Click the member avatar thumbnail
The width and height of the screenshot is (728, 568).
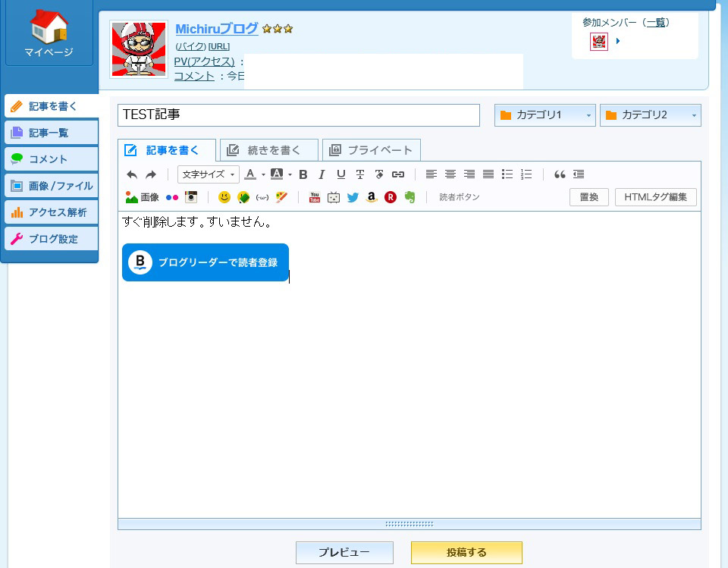[599, 42]
